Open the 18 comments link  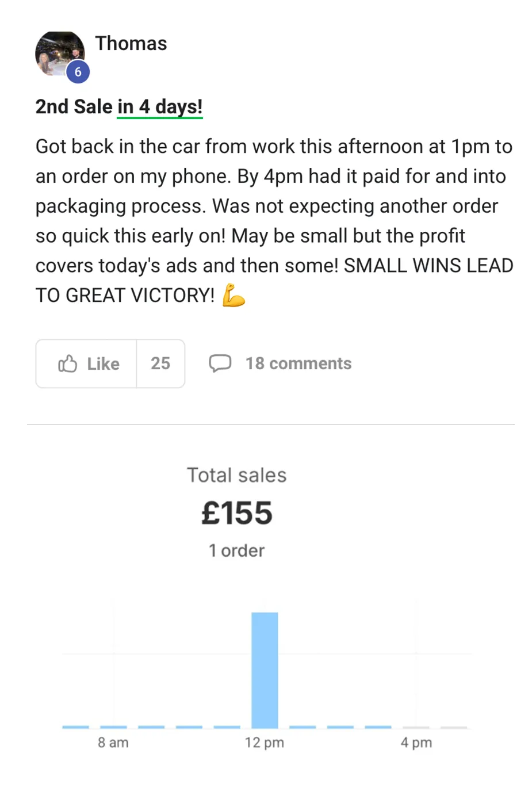point(298,364)
